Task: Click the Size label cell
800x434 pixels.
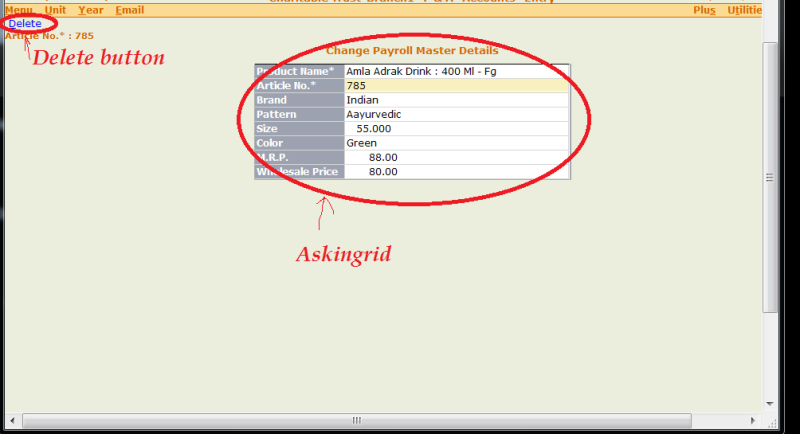Action: 299,129
